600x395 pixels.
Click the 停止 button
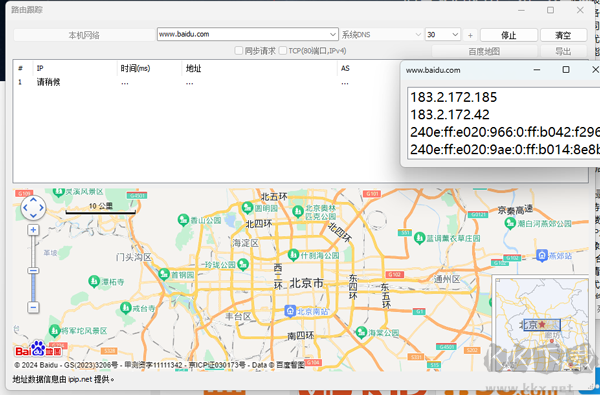509,35
